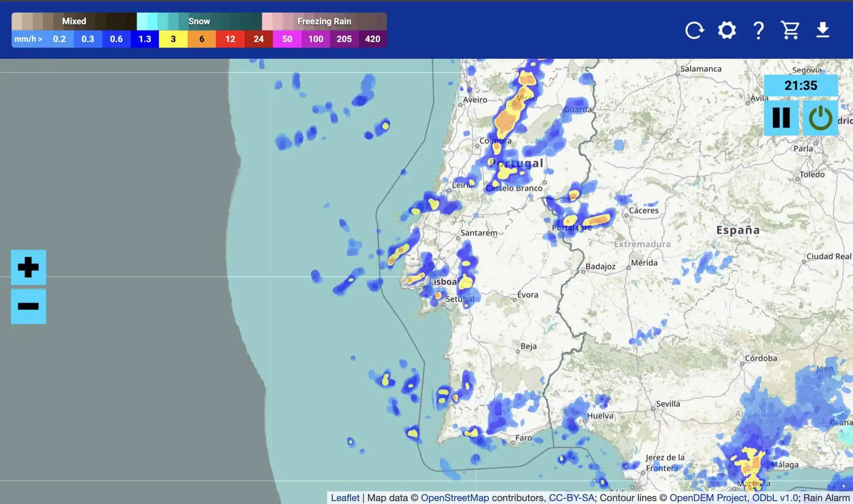Pause the radar animation
853x504 pixels.
pyautogui.click(x=781, y=118)
